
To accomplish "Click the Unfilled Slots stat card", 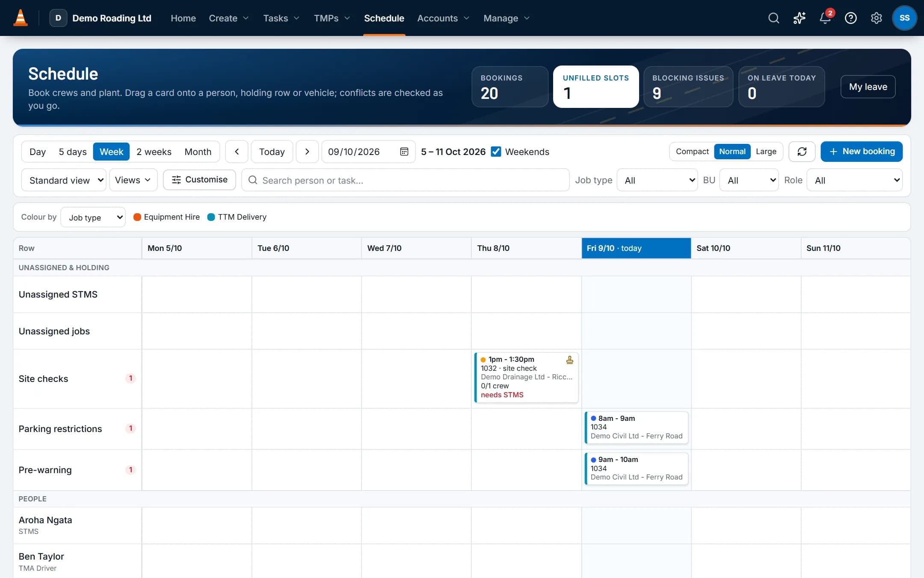I will 596,86.
